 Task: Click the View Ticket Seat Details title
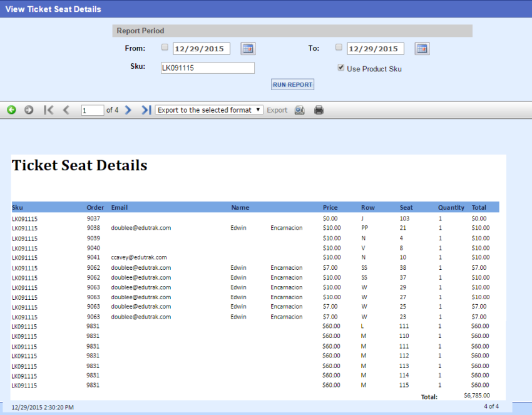(x=53, y=9)
